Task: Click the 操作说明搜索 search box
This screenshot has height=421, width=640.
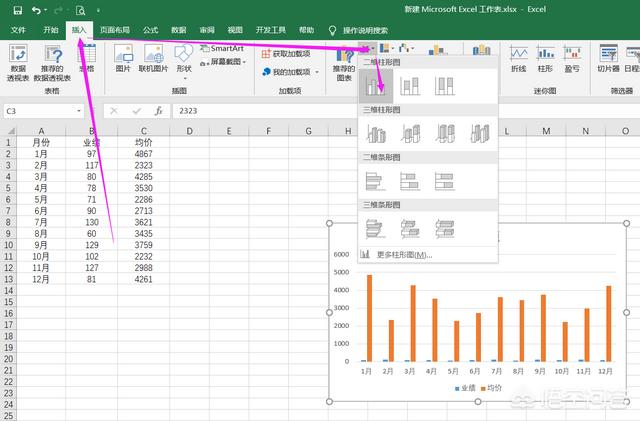Action: 365,30
